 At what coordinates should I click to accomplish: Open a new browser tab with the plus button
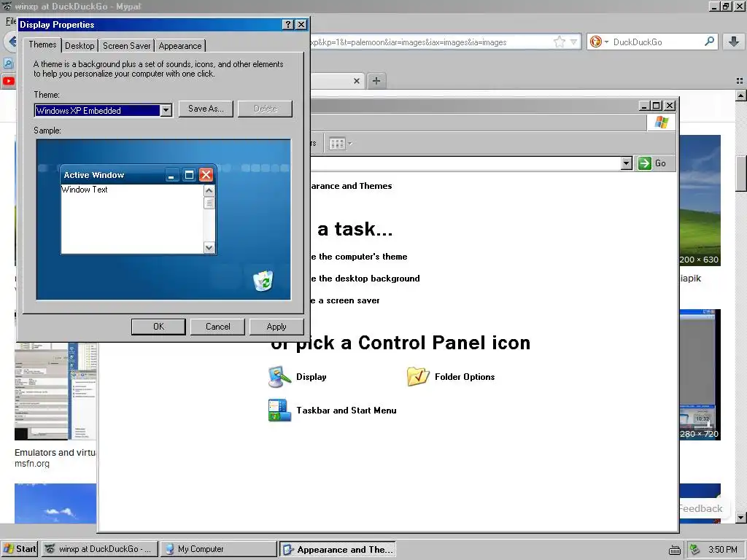(x=376, y=81)
